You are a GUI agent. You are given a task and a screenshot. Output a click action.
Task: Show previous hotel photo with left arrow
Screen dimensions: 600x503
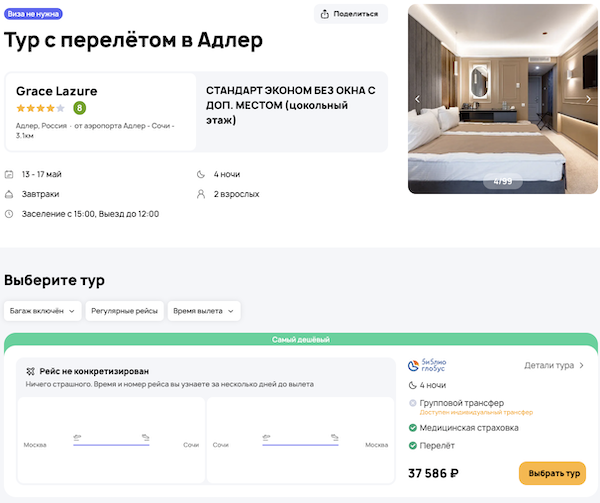pos(418,99)
